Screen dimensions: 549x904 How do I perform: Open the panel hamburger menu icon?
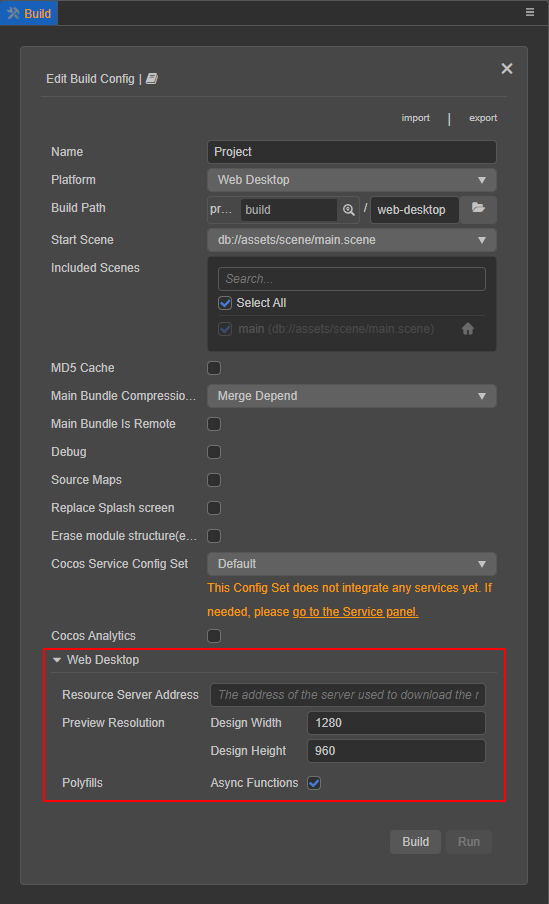coord(530,12)
